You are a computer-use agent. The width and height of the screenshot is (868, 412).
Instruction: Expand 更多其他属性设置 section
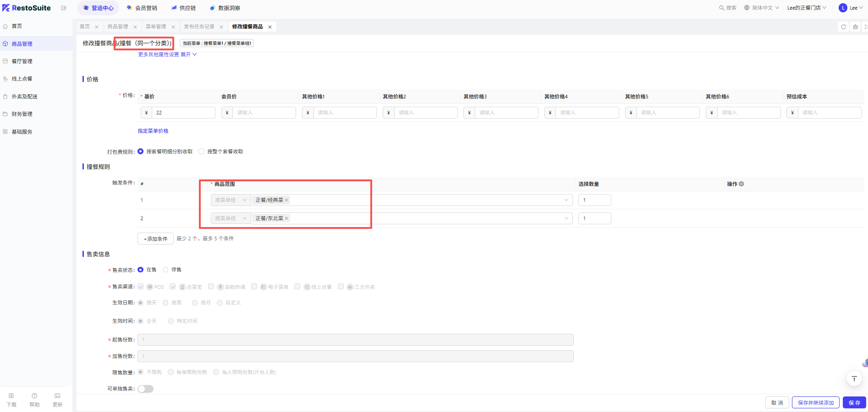tap(167, 54)
